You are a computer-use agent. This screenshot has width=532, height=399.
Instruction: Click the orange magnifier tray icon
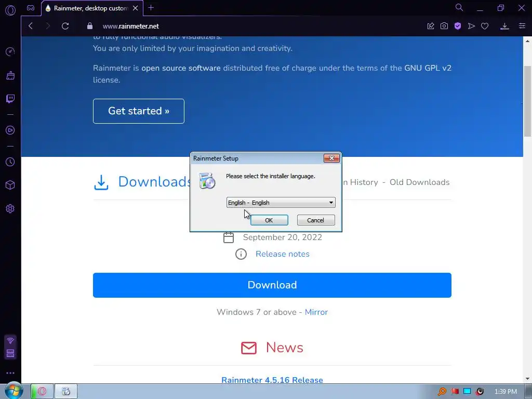point(442,392)
